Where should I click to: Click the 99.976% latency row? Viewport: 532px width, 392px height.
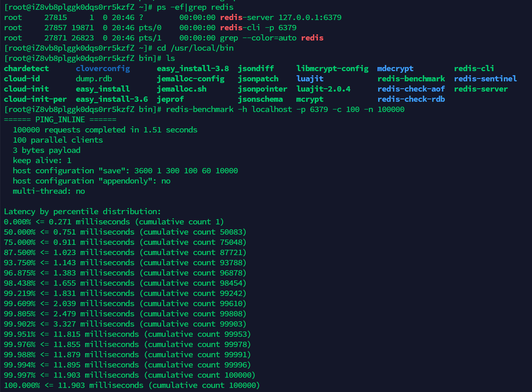click(127, 345)
